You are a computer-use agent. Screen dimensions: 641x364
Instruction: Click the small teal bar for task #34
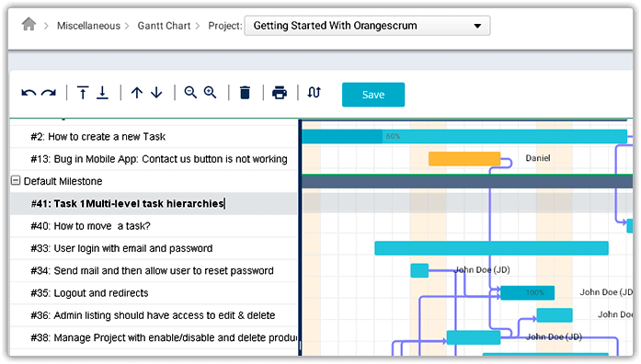(419, 270)
